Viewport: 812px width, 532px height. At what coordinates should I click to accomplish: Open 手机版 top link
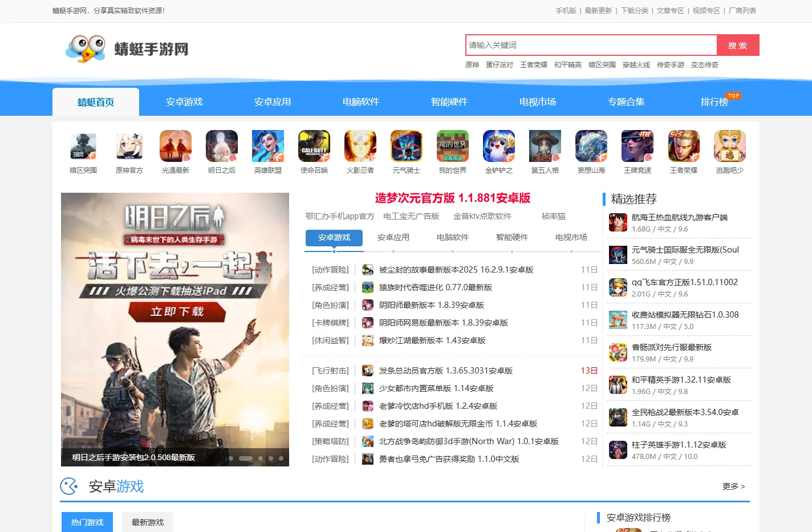(x=566, y=11)
